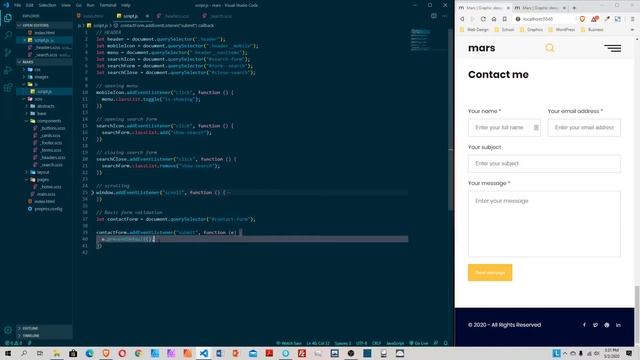
Task: Expand the folded scroll listener on line 33
Action: (x=93, y=192)
